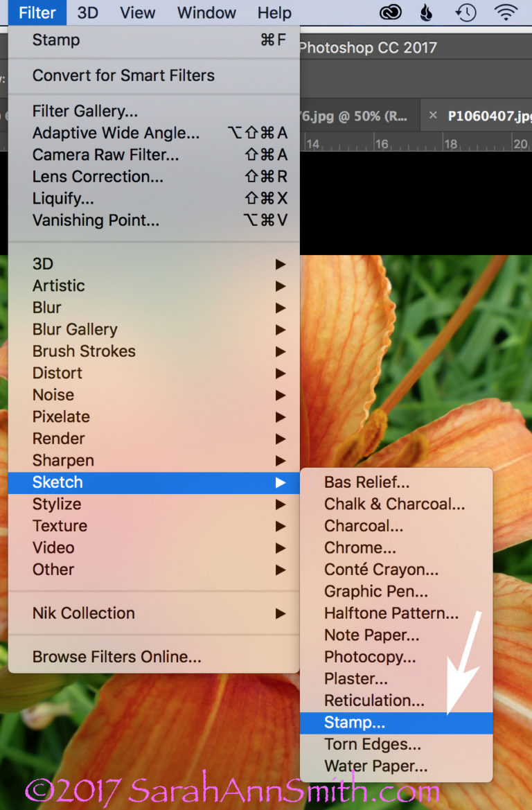This screenshot has height=810, width=532.
Task: Open the Creative Cloud menu bar icon
Action: [391, 12]
